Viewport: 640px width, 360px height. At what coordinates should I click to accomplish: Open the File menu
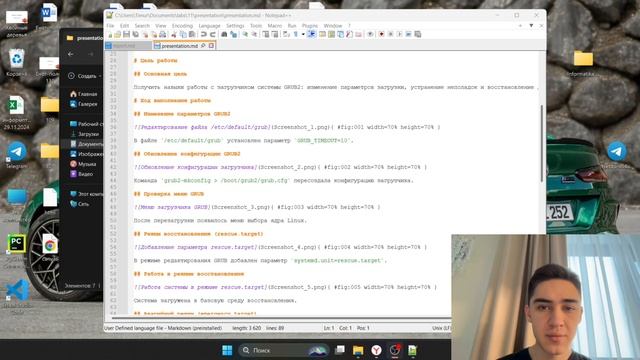point(110,26)
